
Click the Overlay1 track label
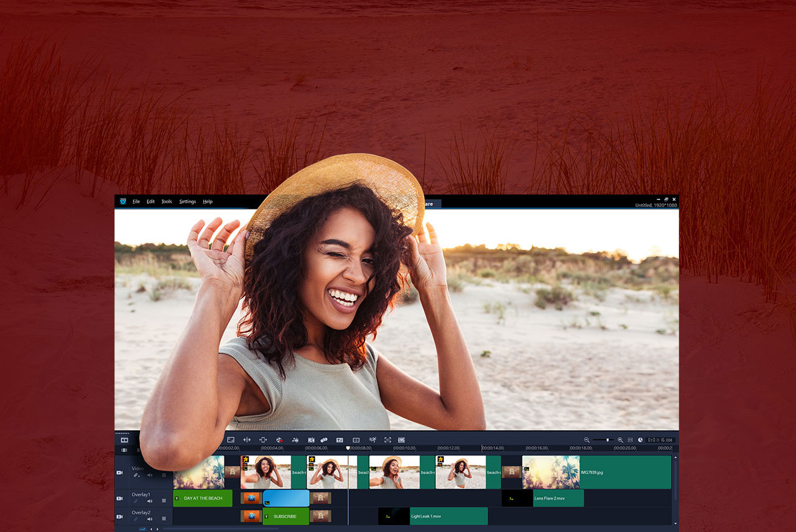[141, 495]
